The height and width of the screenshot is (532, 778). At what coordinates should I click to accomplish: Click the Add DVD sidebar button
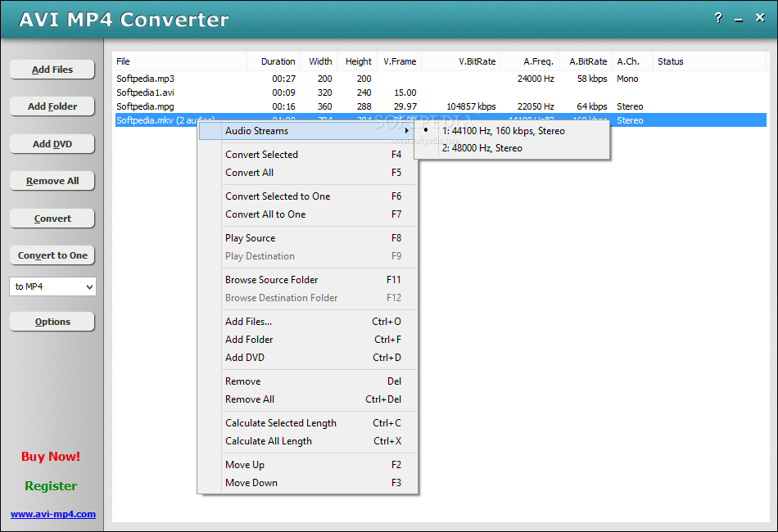(52, 144)
